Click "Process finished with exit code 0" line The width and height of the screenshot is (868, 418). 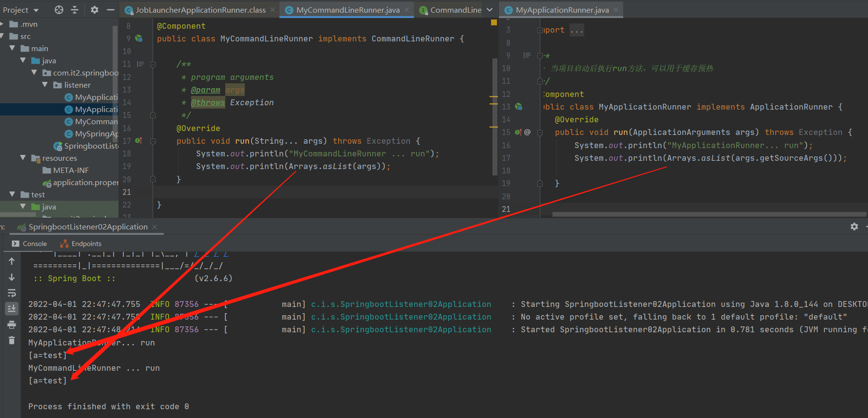(108, 406)
